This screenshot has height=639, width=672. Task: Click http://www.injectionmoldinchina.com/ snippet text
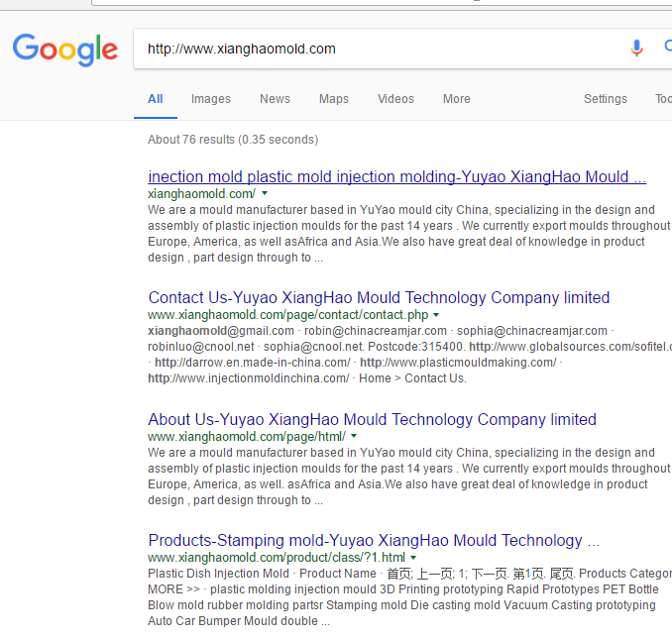click(249, 378)
